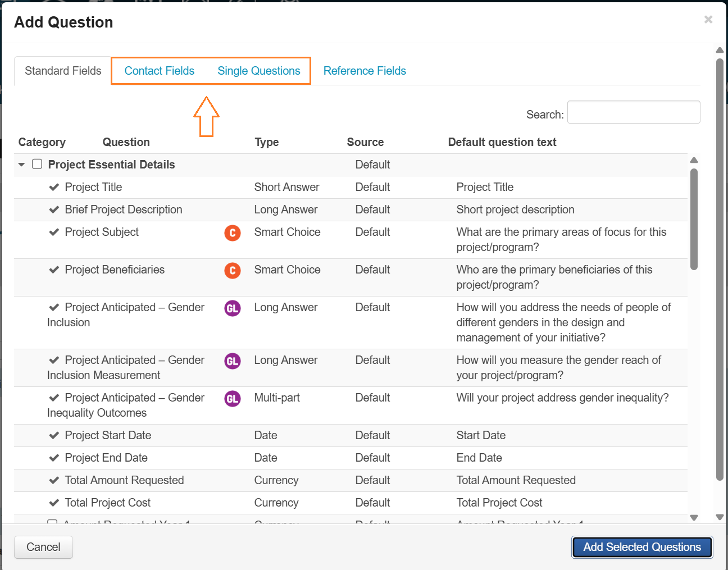728x570 pixels.
Task: Click the checkmark next to Total Project Cost
Action: 54,503
